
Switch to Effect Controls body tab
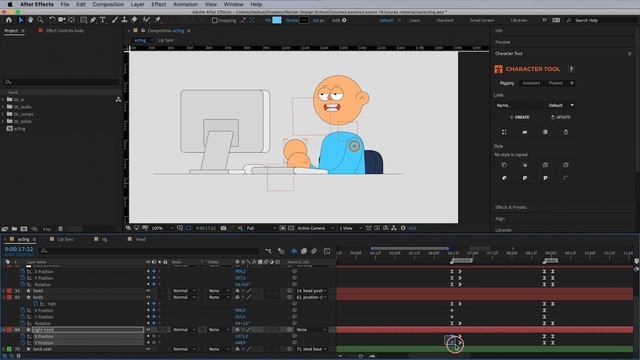pyautogui.click(x=64, y=31)
